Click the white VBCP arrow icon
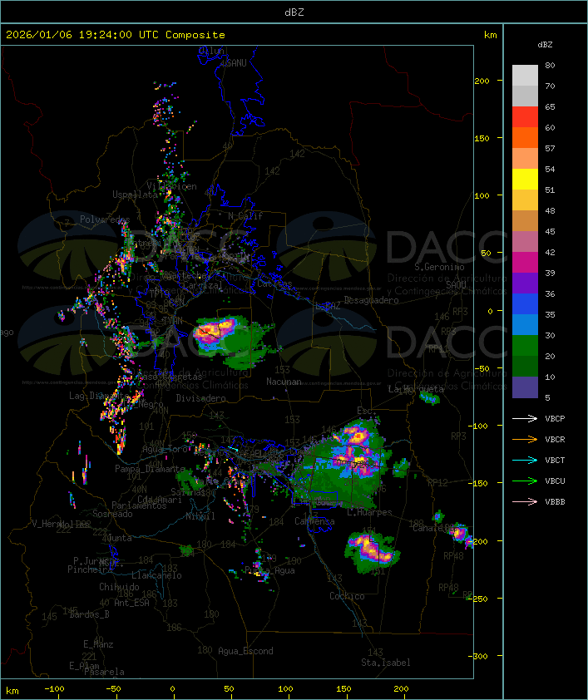 [x=526, y=419]
